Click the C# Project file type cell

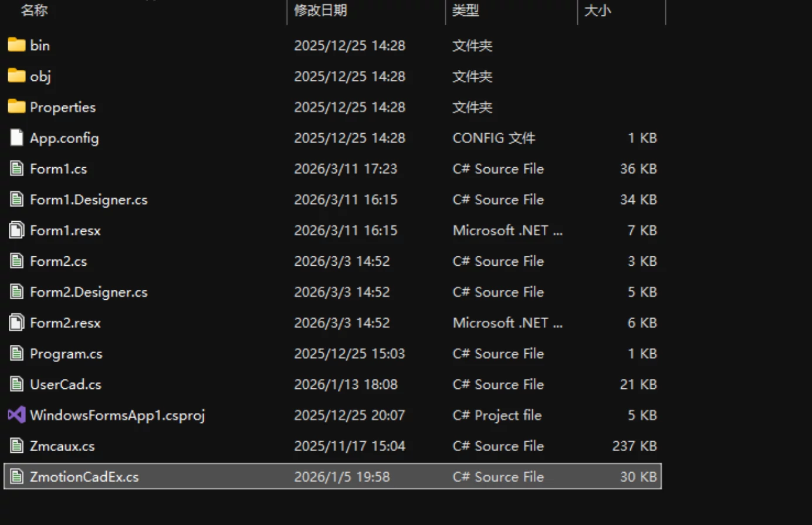[497, 415]
